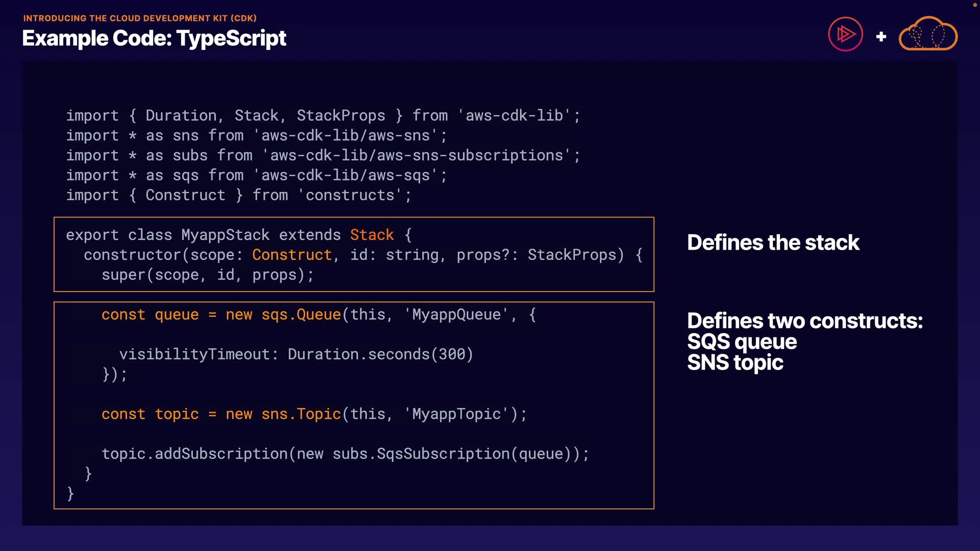Viewport: 980px width, 551px height.
Task: Click the import from 'constructs' line
Action: [x=238, y=195]
